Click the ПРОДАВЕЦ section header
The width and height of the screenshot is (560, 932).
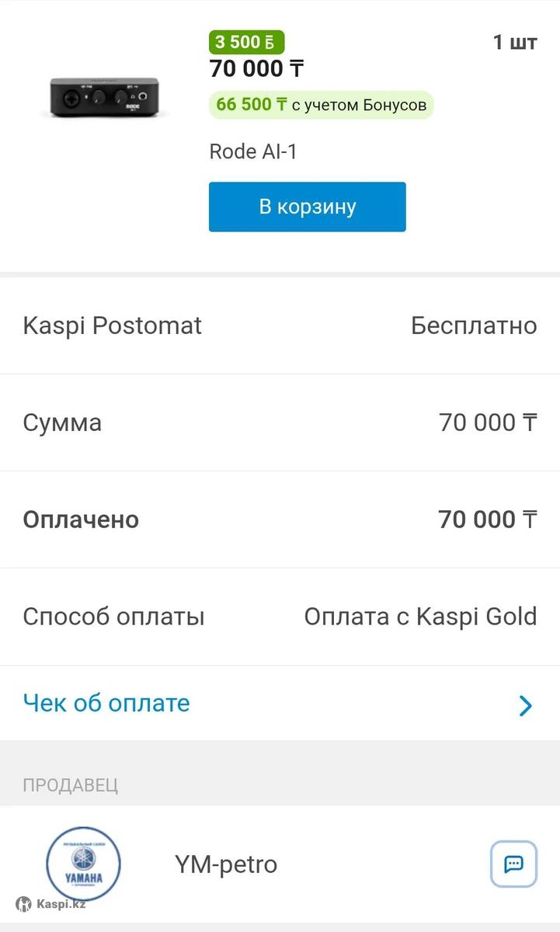(x=71, y=784)
